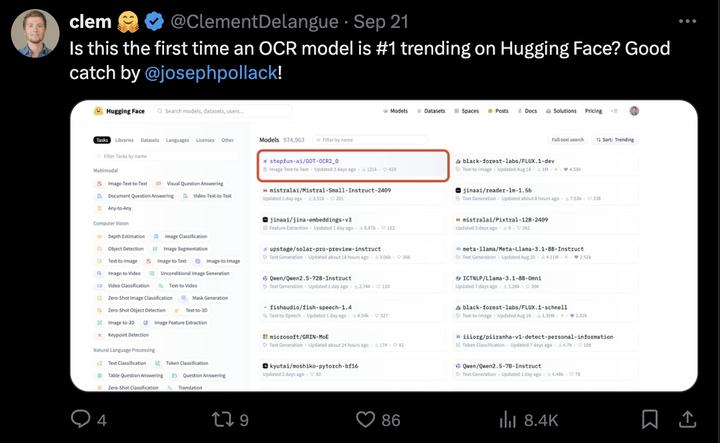
Task: Click the blue verified badge
Action: (x=154, y=21)
